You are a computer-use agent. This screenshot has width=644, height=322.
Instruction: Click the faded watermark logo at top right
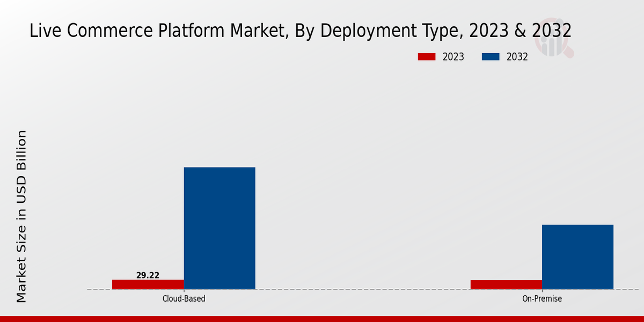554,41
